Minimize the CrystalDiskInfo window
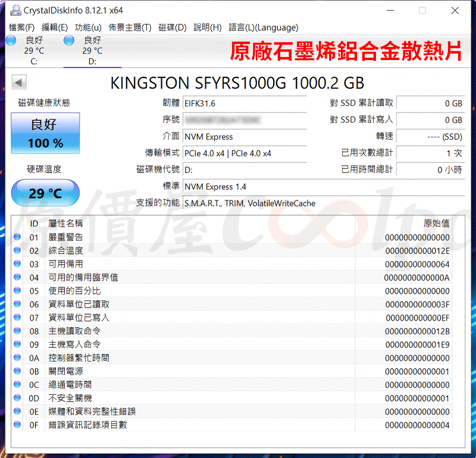476x458 pixels. coord(390,11)
